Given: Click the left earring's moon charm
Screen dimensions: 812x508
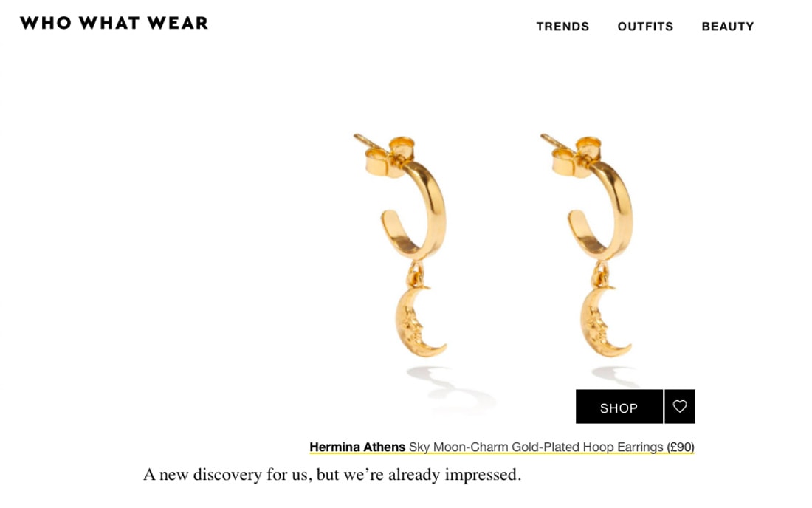Looking at the screenshot, I should [419, 322].
